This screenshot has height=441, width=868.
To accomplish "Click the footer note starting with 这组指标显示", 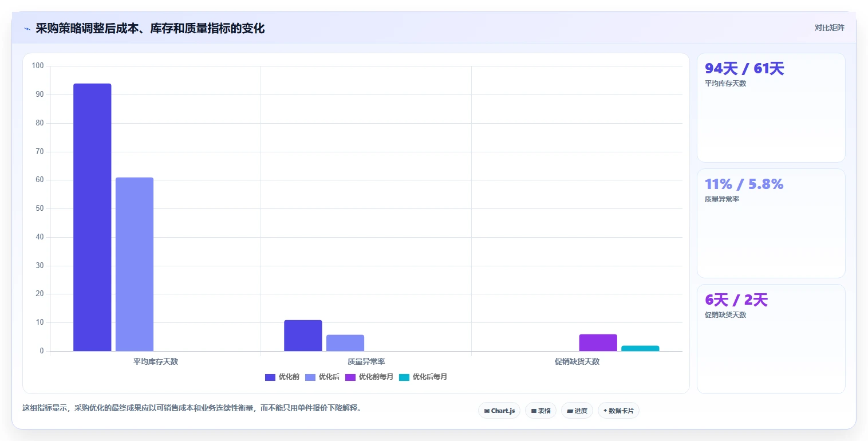I will (192, 408).
